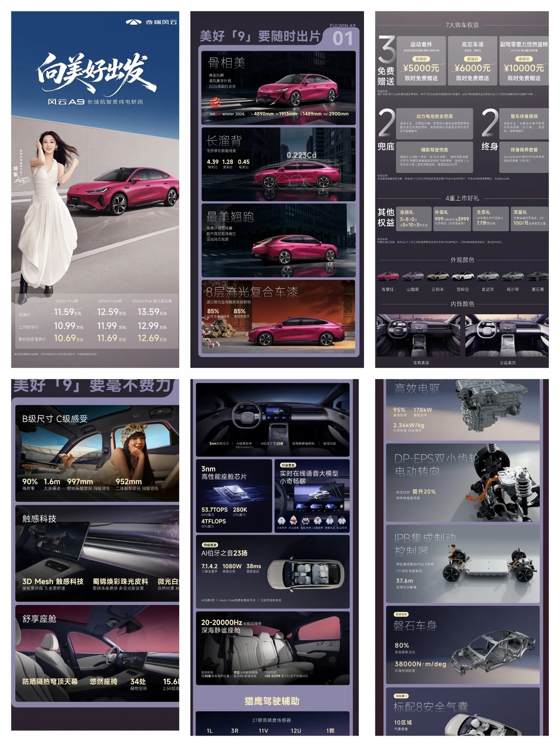560x747 pixels.
Task: Click the 运动套件 ¥5000元 benefit card
Action: click(x=421, y=61)
